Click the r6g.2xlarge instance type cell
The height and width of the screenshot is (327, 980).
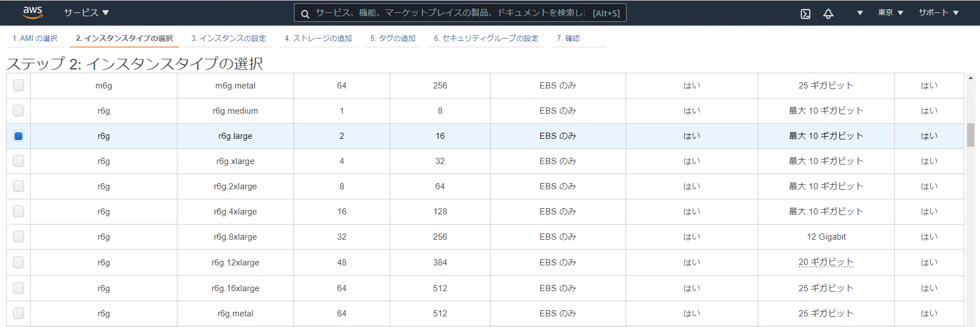235,186
